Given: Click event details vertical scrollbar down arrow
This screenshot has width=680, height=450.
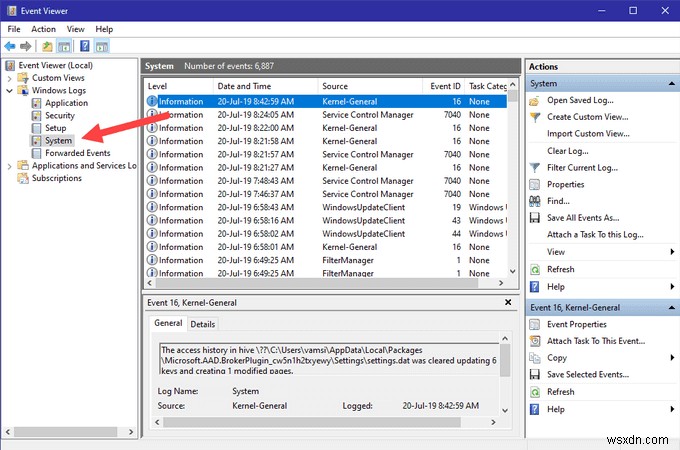Looking at the screenshot, I should (505, 410).
